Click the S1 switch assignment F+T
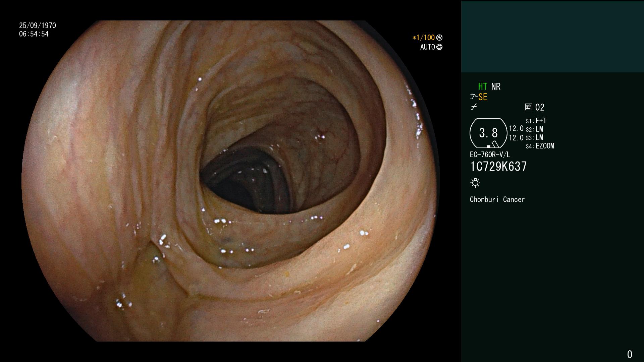This screenshot has width=644, height=362. pyautogui.click(x=541, y=121)
